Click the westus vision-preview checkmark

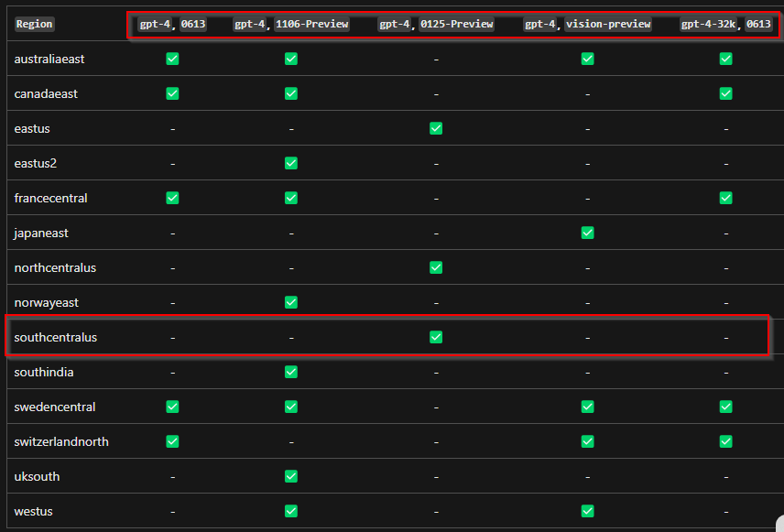(x=587, y=511)
